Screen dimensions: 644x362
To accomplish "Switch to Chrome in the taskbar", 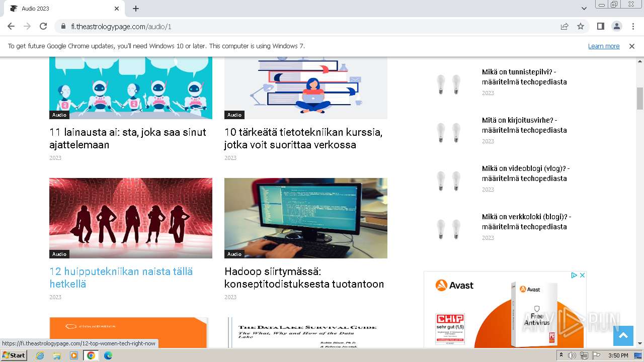I will coord(91,355).
